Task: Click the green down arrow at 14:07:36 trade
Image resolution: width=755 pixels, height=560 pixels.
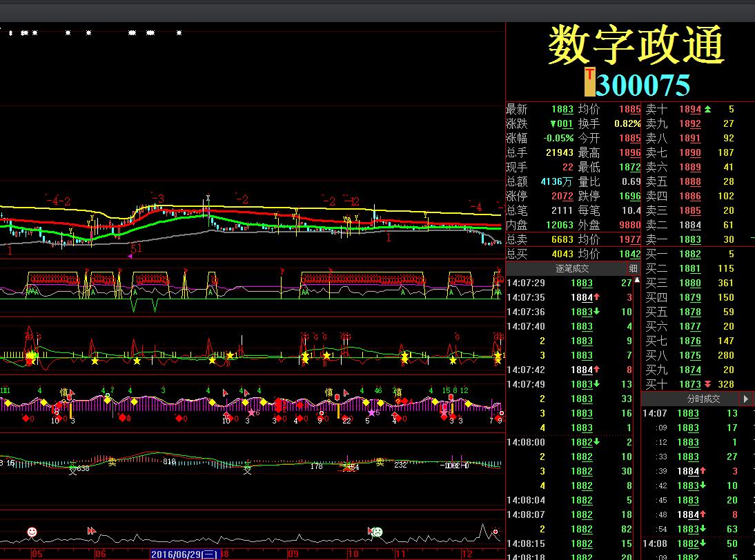Action: click(x=596, y=311)
